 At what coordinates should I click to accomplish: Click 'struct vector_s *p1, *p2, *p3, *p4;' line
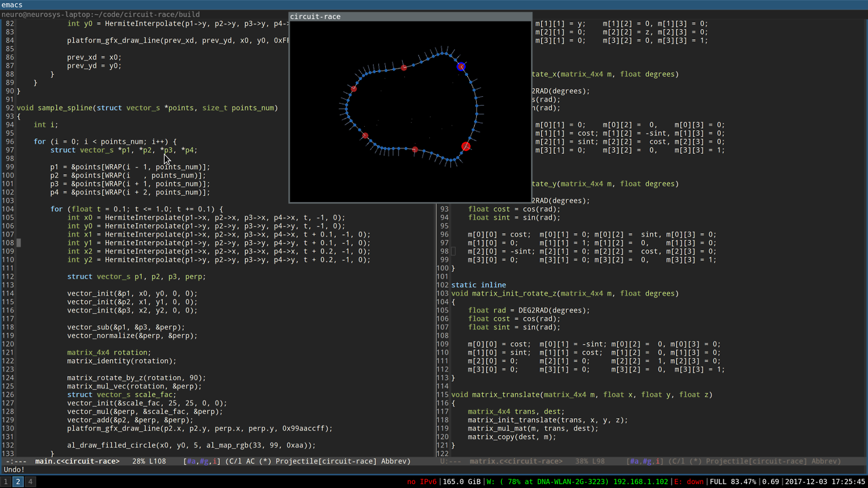tap(124, 150)
